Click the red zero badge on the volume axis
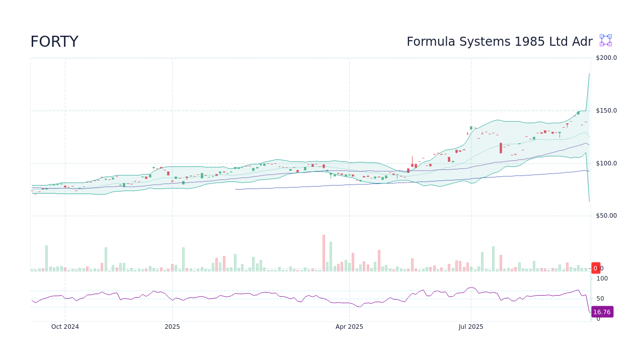 click(x=595, y=268)
